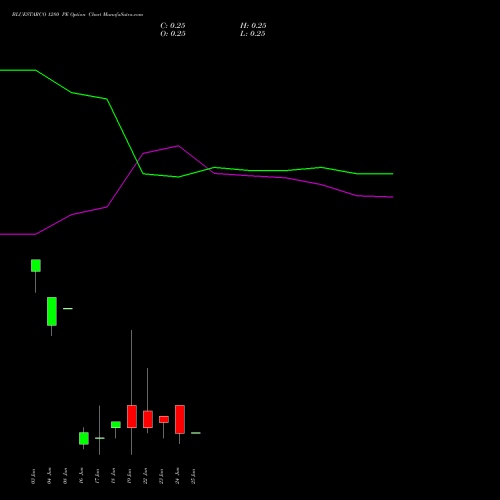This screenshot has width=500, height=500.
Task: Click the red candle for 22 Jun
Action: pyautogui.click(x=148, y=419)
